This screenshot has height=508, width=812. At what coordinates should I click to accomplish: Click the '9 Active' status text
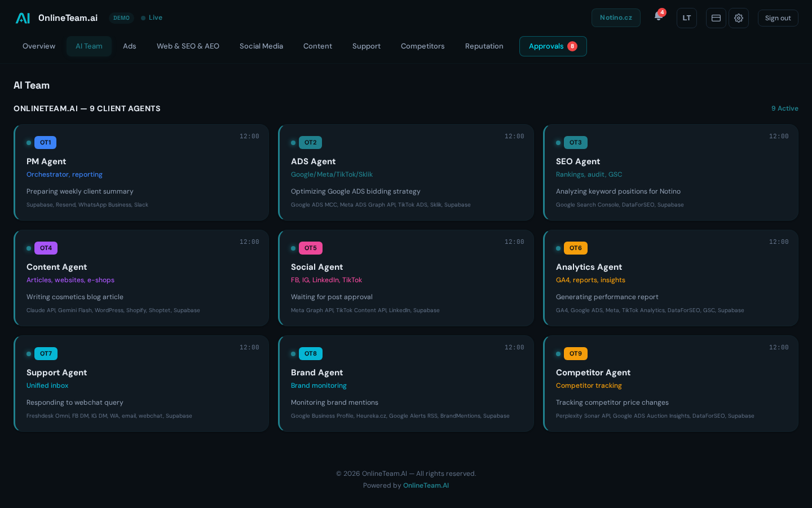(x=785, y=108)
